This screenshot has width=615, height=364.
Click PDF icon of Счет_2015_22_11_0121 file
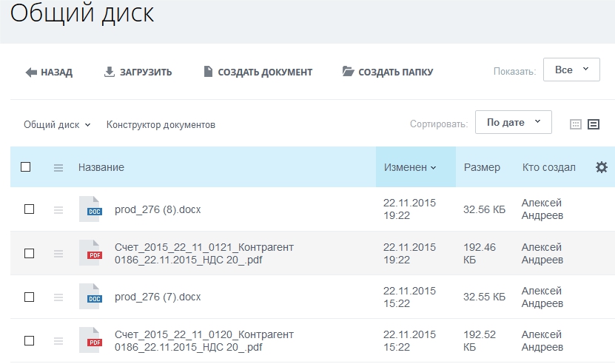point(90,253)
